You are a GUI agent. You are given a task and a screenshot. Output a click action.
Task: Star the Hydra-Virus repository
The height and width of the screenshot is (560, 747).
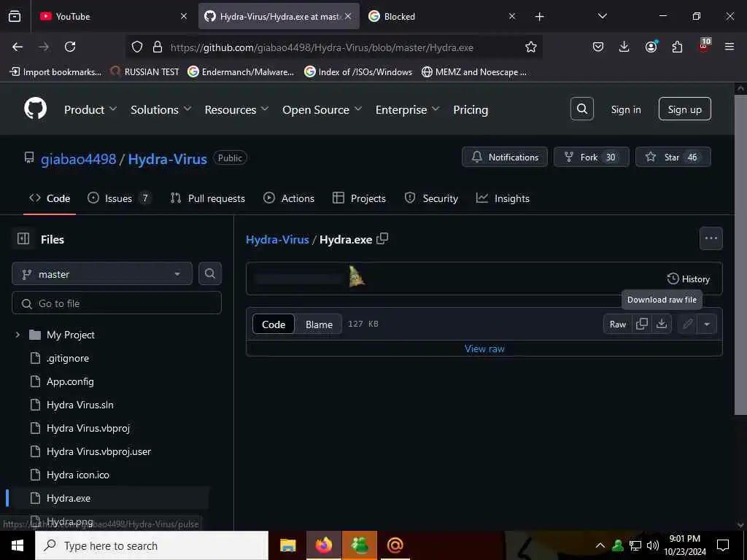point(673,157)
